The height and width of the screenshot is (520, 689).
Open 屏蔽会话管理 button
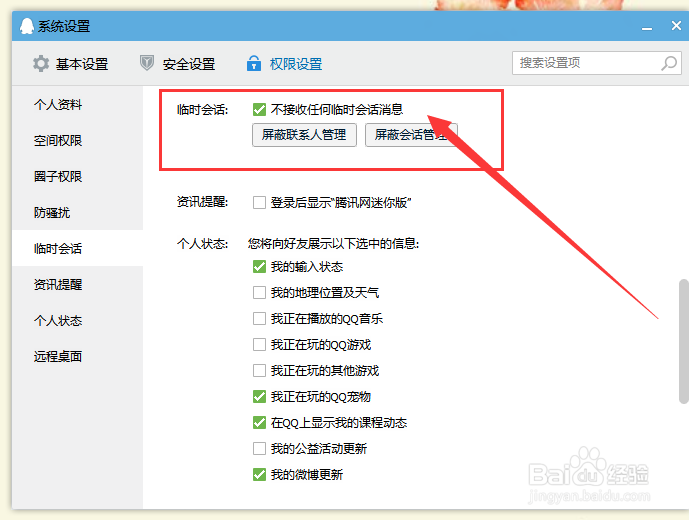tap(411, 135)
